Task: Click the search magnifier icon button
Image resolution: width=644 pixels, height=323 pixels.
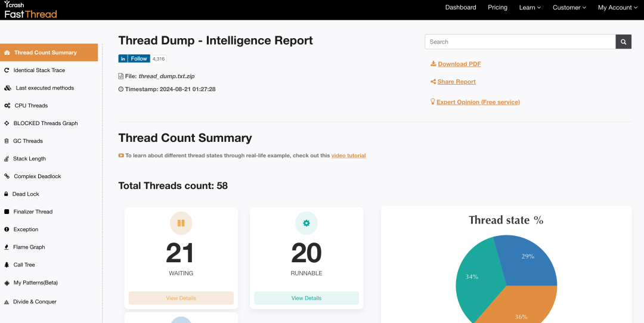Action: click(623, 42)
